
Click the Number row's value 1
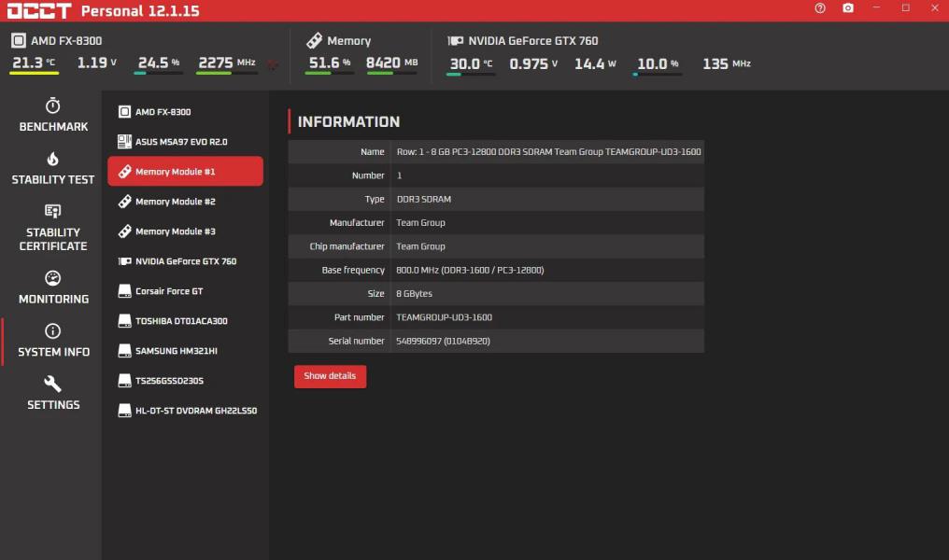click(399, 175)
